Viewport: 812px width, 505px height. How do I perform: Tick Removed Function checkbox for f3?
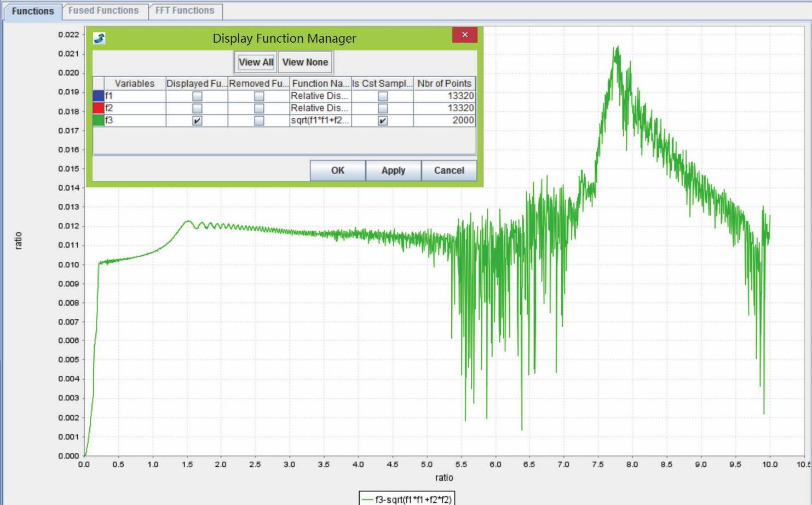tap(259, 120)
